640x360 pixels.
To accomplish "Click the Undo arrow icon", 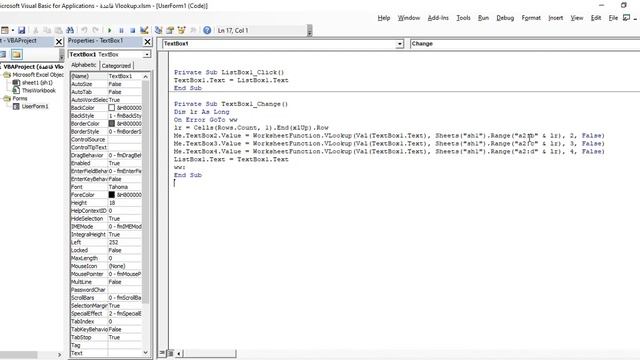I will tap(84, 30).
